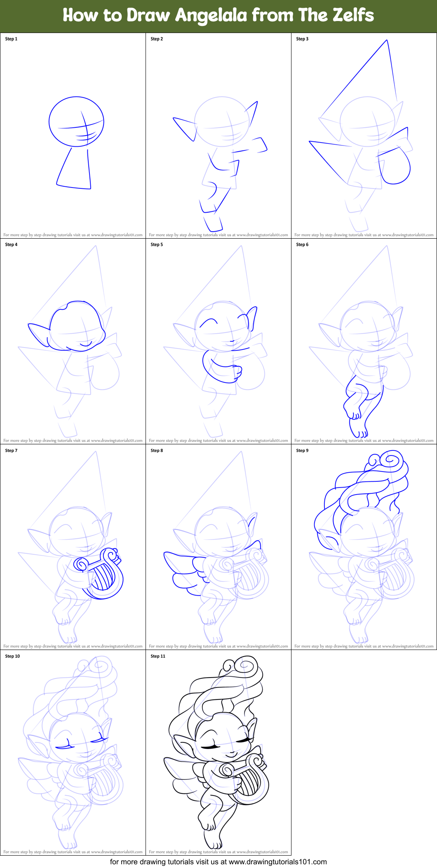Click the Step 11 final drawing thumbnail

(x=218, y=753)
